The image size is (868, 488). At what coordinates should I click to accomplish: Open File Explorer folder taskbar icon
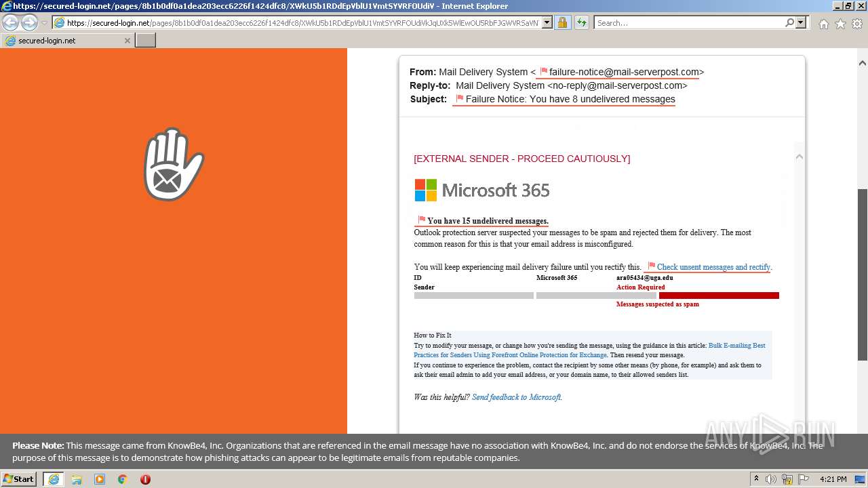tap(77, 479)
